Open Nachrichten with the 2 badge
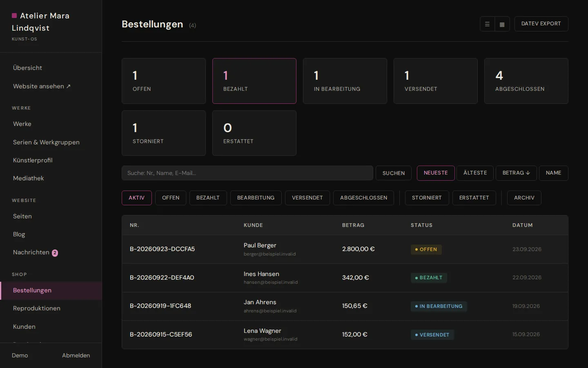Image resolution: width=588 pixels, height=368 pixels. pyautogui.click(x=51, y=252)
